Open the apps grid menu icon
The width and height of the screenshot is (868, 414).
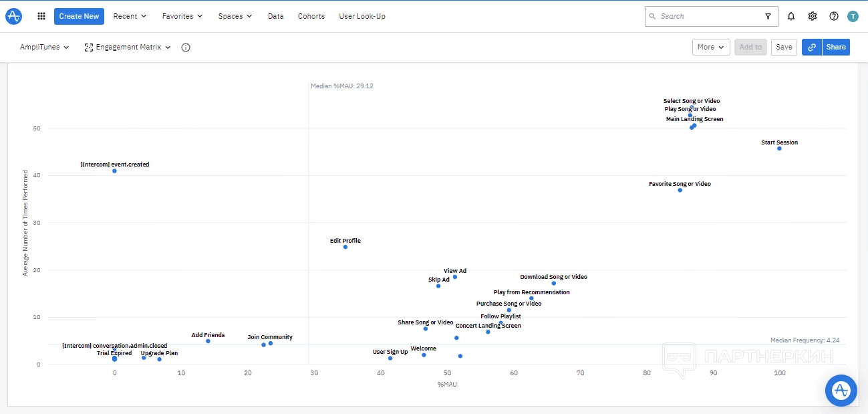[x=41, y=16]
